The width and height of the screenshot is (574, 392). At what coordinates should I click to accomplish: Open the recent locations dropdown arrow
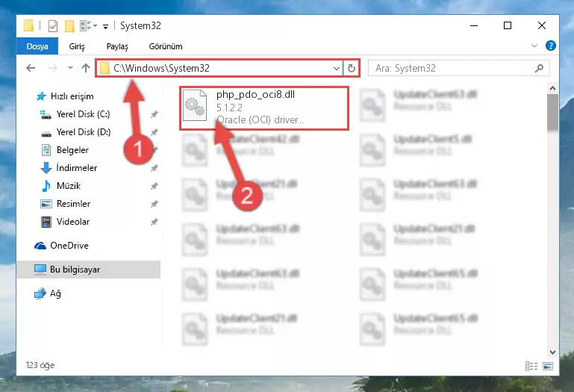[x=70, y=68]
